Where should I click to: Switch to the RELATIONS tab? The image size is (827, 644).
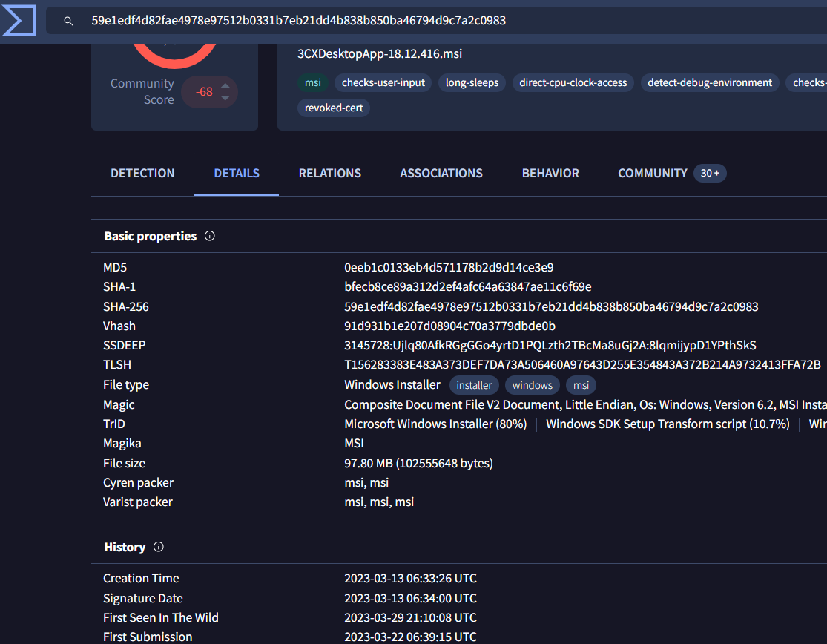[x=329, y=173]
